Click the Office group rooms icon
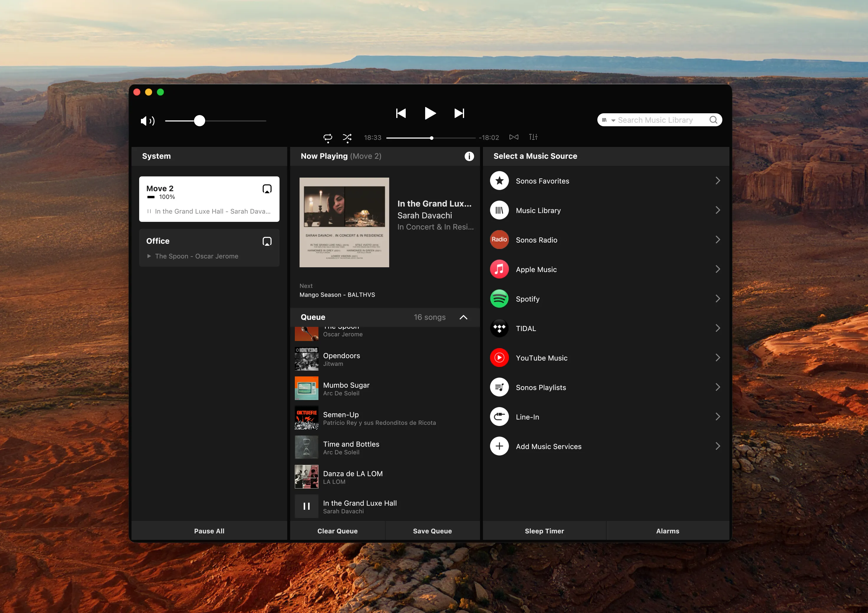This screenshot has height=613, width=868. tap(267, 241)
